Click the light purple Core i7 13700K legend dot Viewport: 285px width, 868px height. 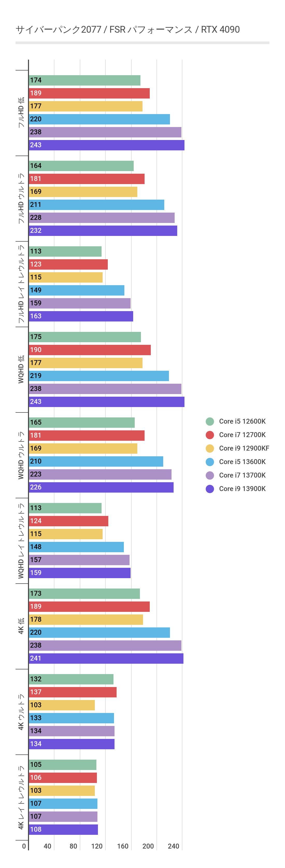tap(210, 475)
